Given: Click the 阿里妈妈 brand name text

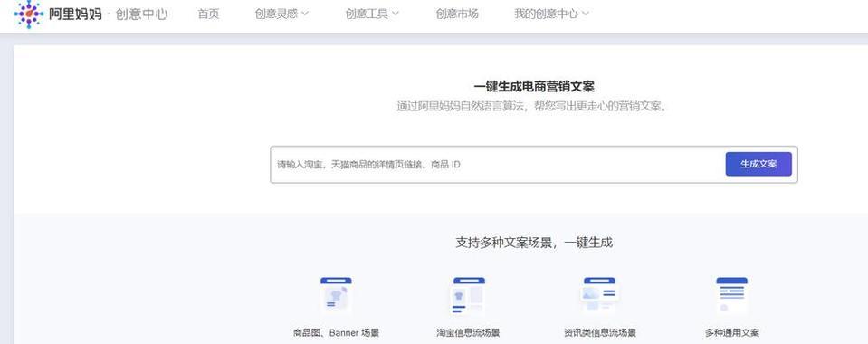Looking at the screenshot, I should (75, 14).
